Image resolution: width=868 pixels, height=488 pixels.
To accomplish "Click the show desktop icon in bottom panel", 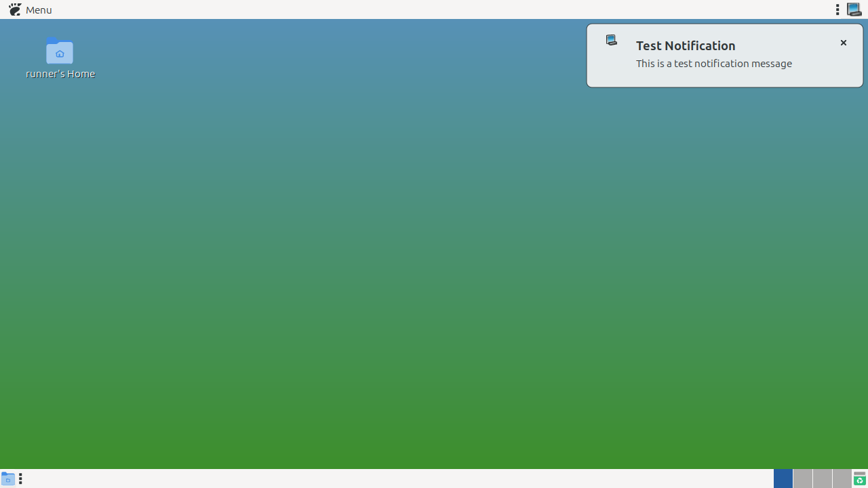I will click(x=7, y=479).
